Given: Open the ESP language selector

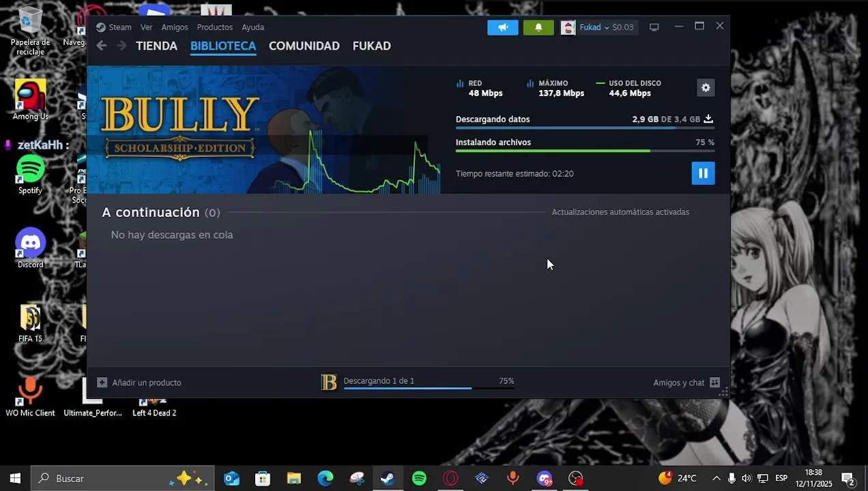Looking at the screenshot, I should (781, 479).
